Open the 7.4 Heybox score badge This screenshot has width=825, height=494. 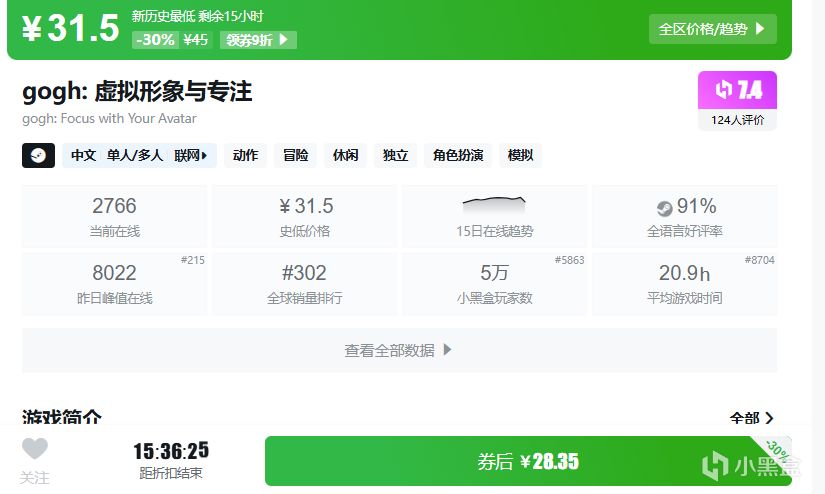[x=737, y=90]
